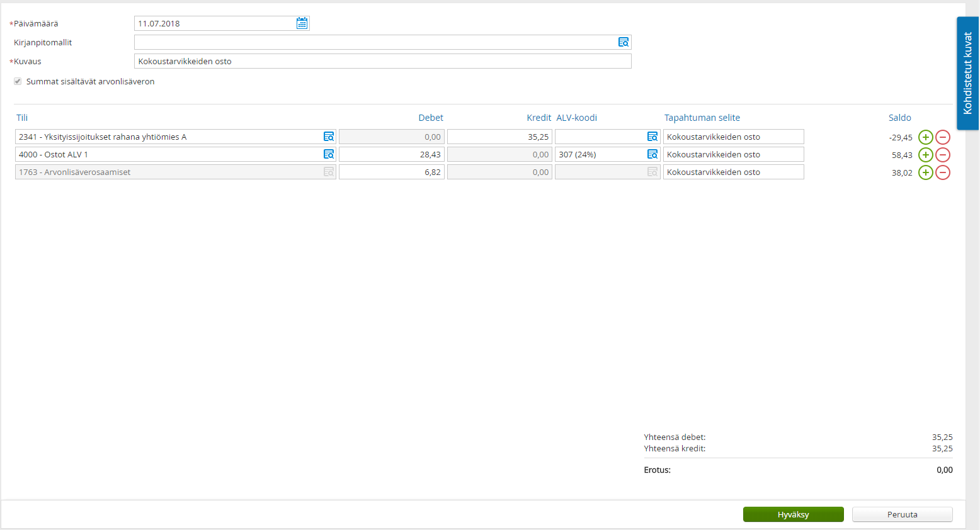Click the Kredit field showing 35,25

[x=499, y=137]
